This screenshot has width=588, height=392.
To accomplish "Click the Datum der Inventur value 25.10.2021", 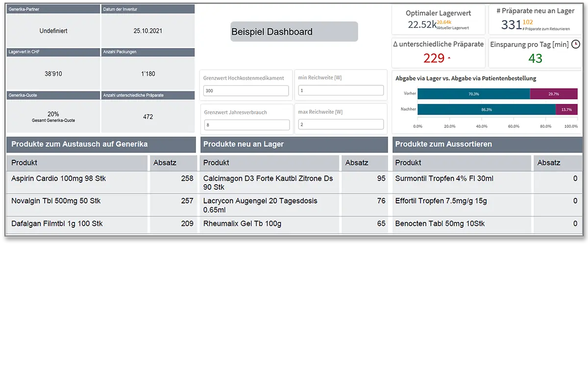I will [x=148, y=31].
